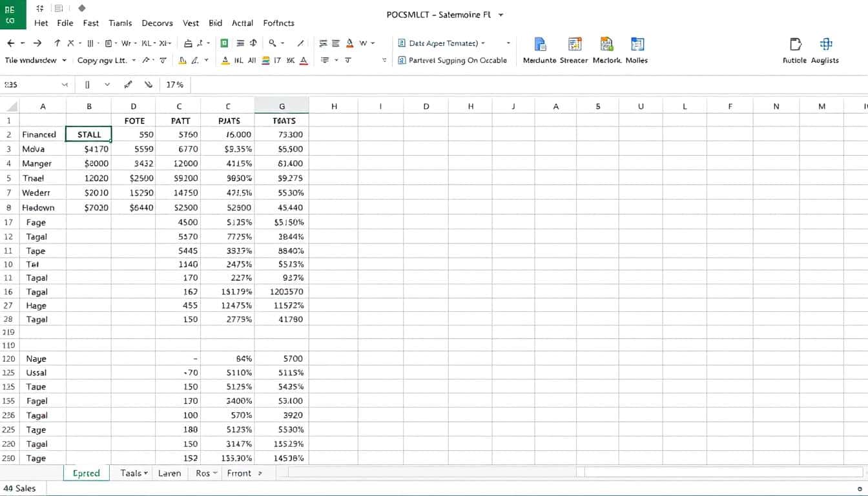Click the Rutiole page icon
This screenshot has height=496, width=868.
coord(796,44)
